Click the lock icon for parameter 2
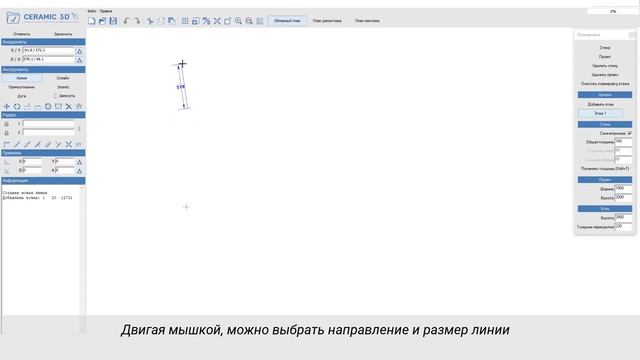This screenshot has height=360, width=640. click(x=7, y=133)
